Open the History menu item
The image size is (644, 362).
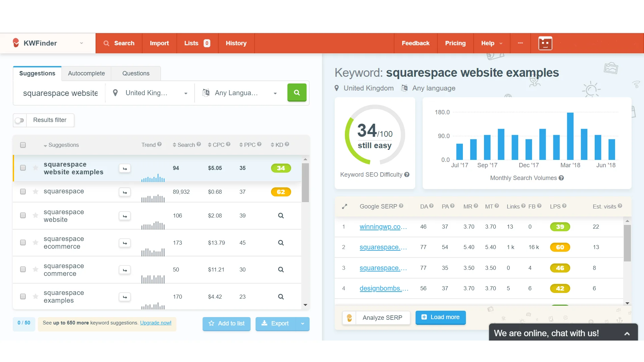pyautogui.click(x=236, y=43)
